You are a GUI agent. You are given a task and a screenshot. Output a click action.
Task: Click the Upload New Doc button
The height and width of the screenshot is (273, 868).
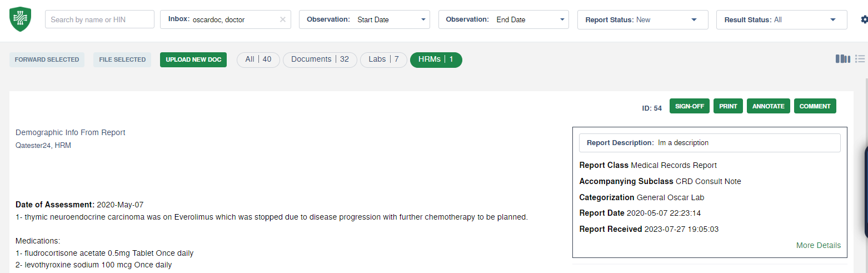[193, 59]
